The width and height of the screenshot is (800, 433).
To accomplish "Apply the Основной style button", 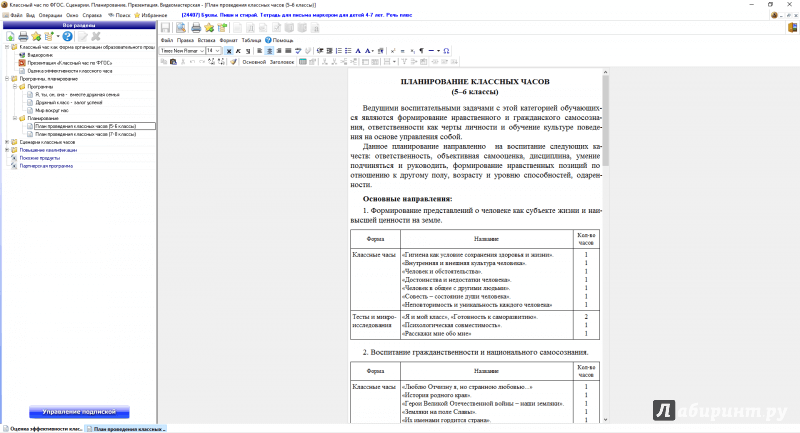I will pyautogui.click(x=254, y=62).
